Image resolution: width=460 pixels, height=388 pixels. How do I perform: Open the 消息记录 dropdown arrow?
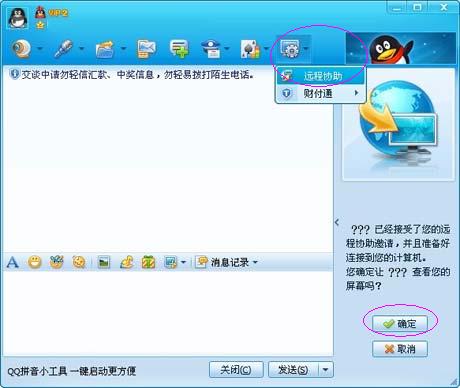[255, 262]
